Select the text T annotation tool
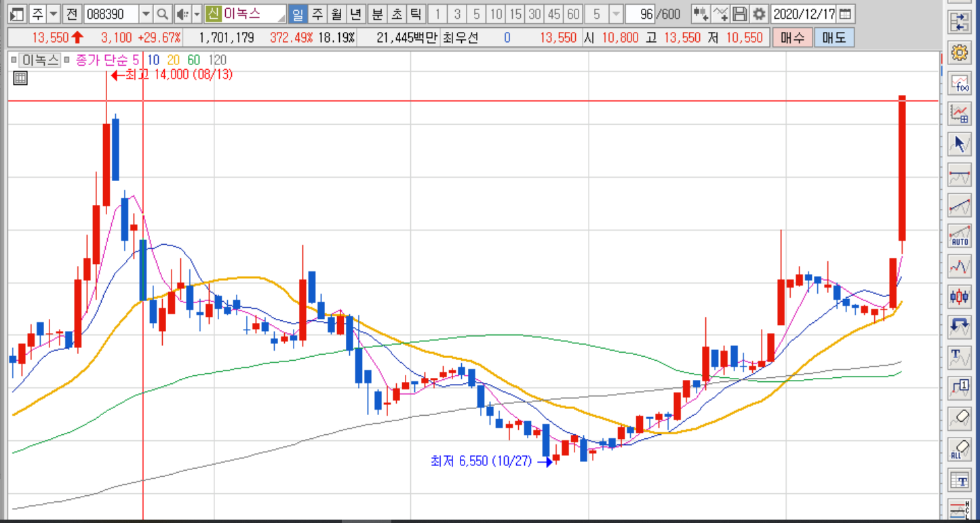980x523 pixels. [x=960, y=357]
